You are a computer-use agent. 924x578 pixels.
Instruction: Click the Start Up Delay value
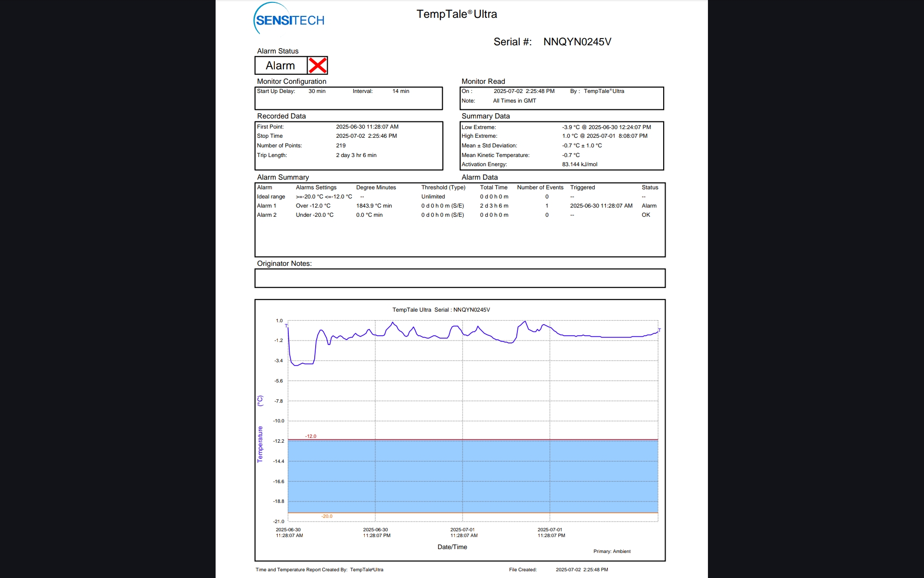317,91
